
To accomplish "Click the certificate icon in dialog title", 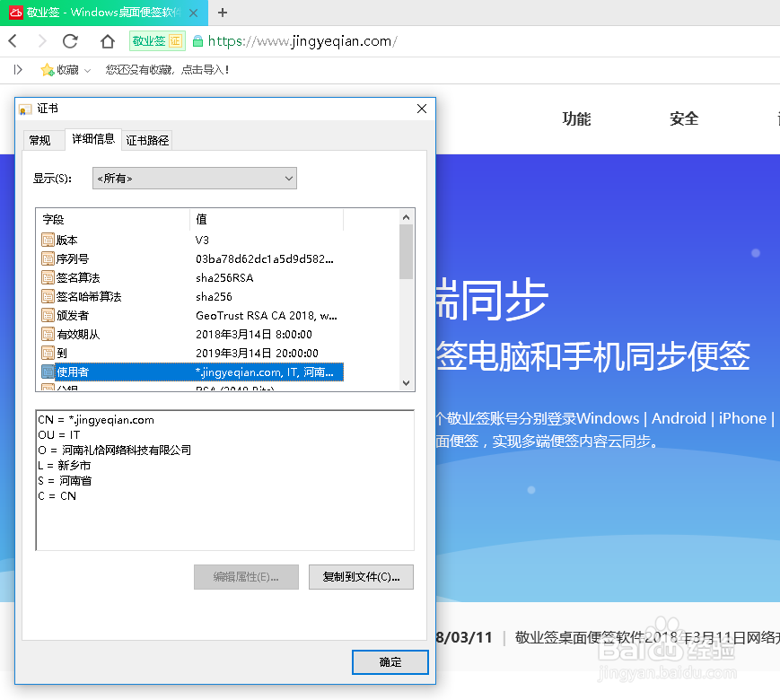I will pos(25,109).
